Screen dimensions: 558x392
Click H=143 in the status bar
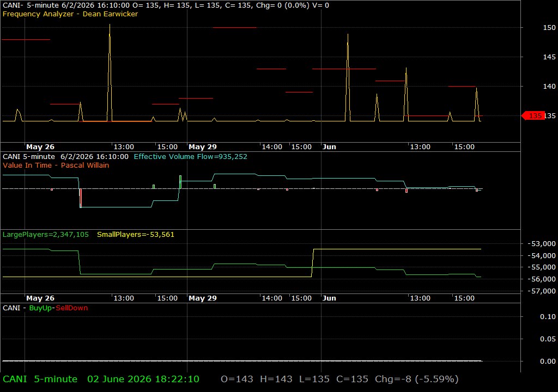pyautogui.click(x=276, y=379)
